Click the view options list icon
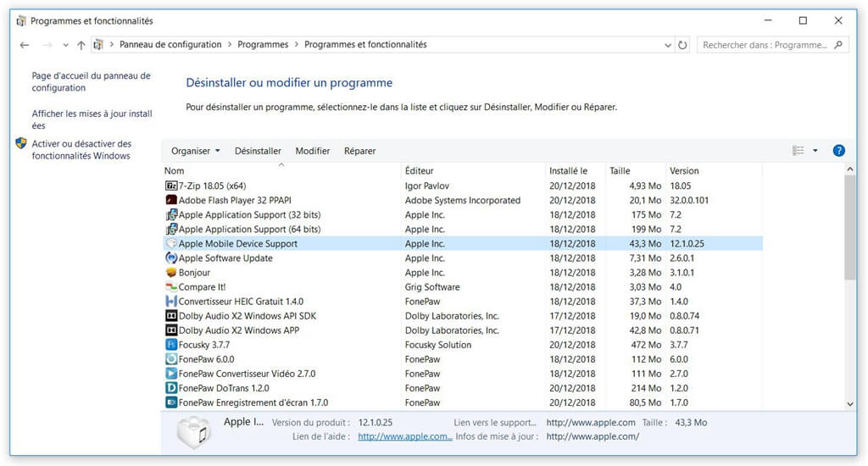Image resolution: width=868 pixels, height=466 pixels. point(798,151)
